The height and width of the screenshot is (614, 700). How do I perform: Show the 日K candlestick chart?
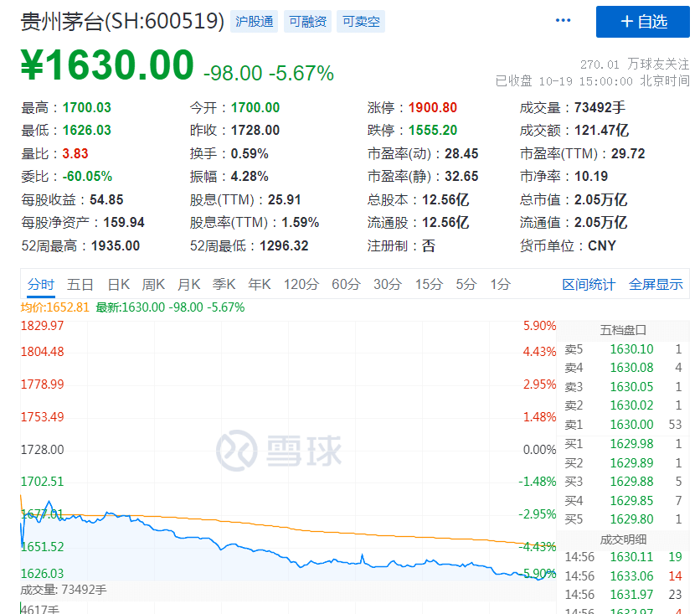point(119,285)
